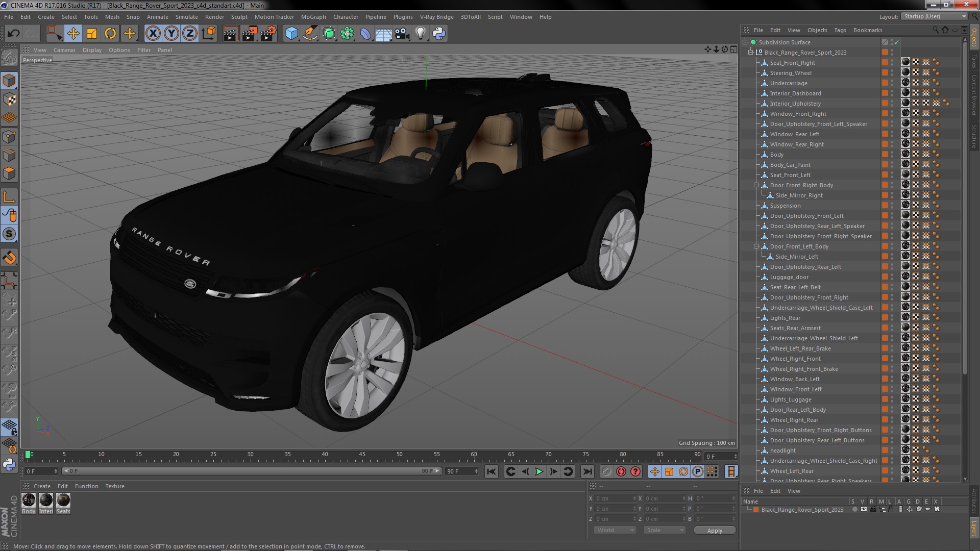Image resolution: width=980 pixels, height=551 pixels.
Task: Click the Render View clapperboard icon
Action: pos(230,34)
